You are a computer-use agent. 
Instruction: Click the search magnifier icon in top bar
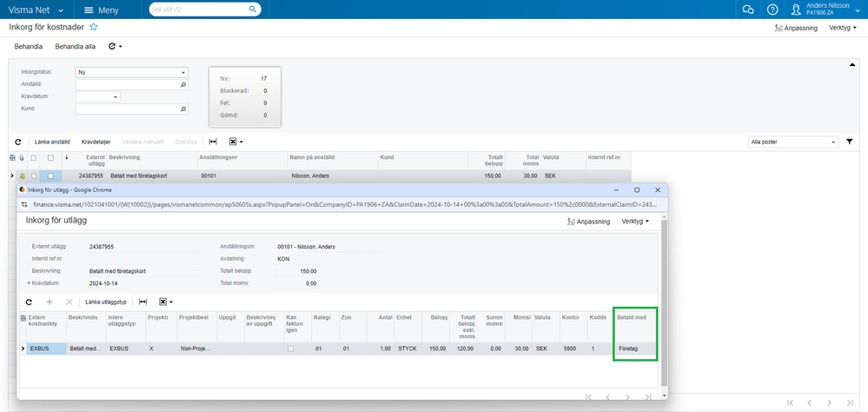tap(253, 10)
